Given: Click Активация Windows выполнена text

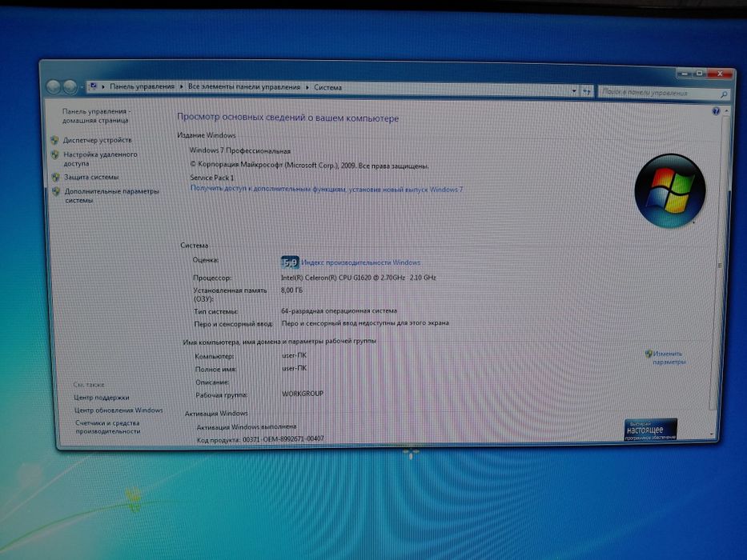Looking at the screenshot, I should click(247, 426).
